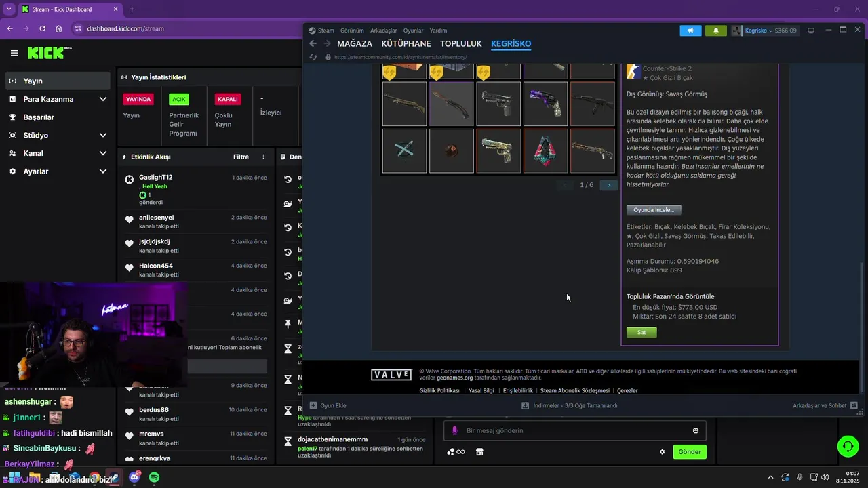Switch to the KÜTÜPHANE tab in Steam

(406, 43)
